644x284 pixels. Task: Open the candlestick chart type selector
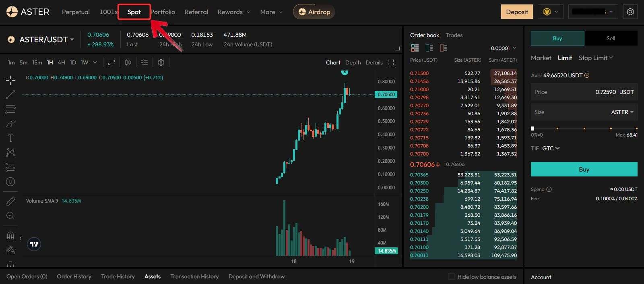pyautogui.click(x=128, y=62)
